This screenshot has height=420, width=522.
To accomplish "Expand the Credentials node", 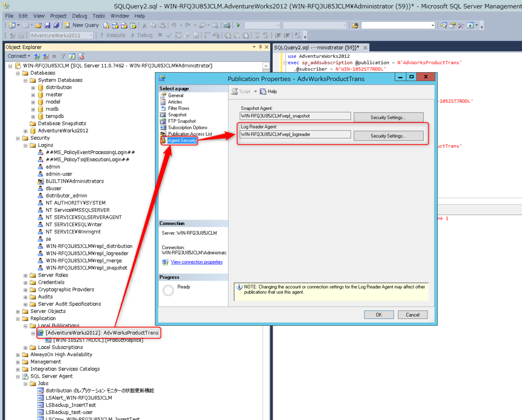I will click(x=26, y=282).
